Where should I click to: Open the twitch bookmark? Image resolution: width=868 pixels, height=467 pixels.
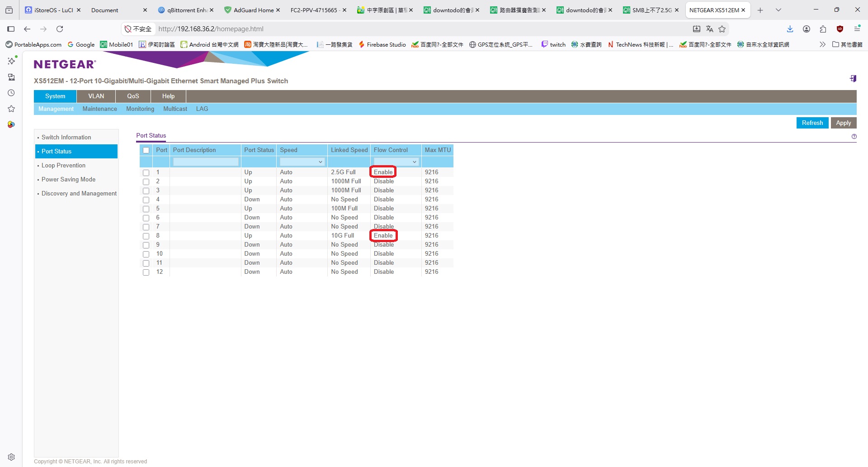pyautogui.click(x=553, y=44)
